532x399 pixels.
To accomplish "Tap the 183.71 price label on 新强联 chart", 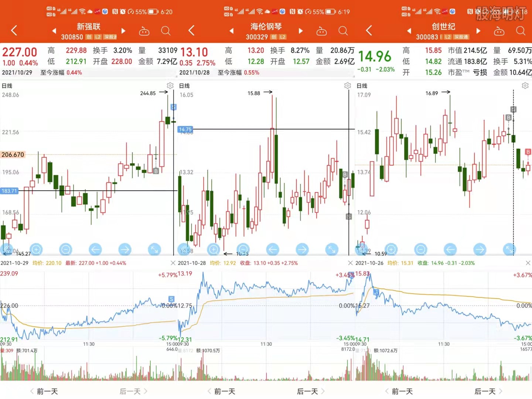I will 9,191.
